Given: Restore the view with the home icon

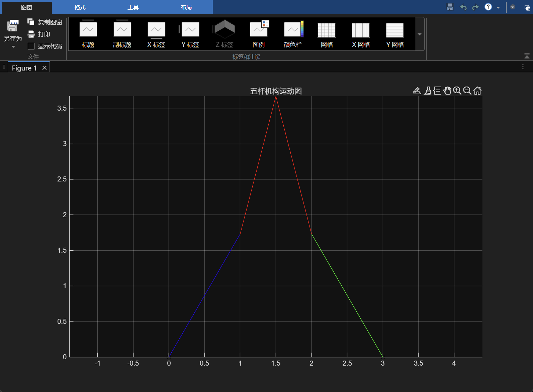Looking at the screenshot, I should pos(477,91).
